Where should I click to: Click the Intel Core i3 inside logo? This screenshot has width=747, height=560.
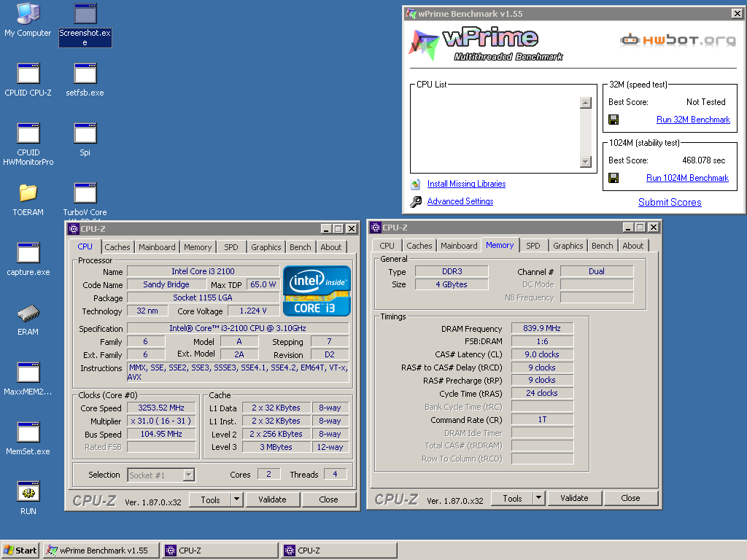317,291
